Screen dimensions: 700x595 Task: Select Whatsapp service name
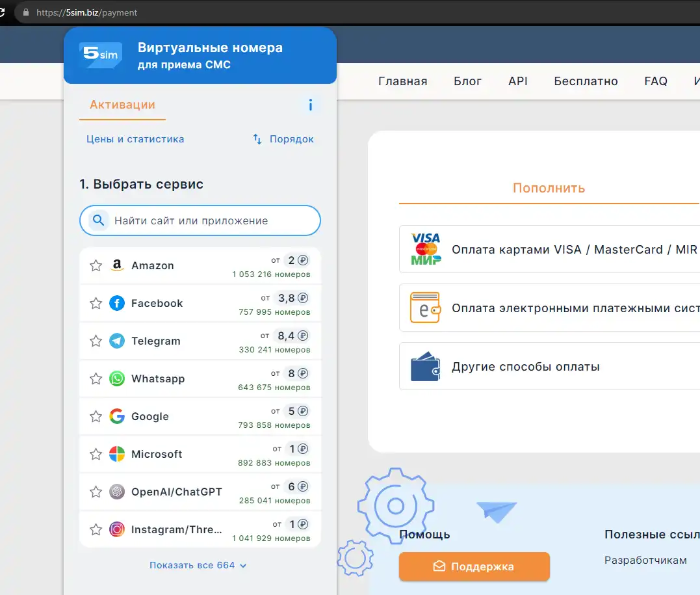(158, 379)
